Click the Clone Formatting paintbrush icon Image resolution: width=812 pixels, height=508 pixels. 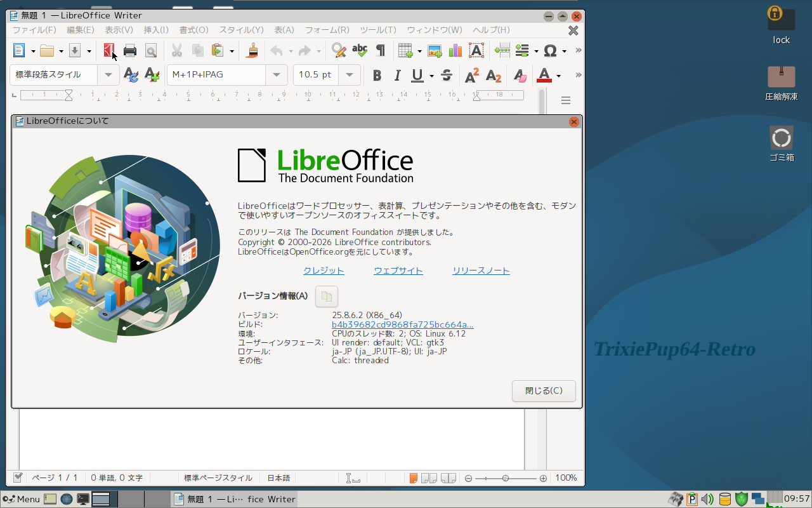tap(252, 51)
